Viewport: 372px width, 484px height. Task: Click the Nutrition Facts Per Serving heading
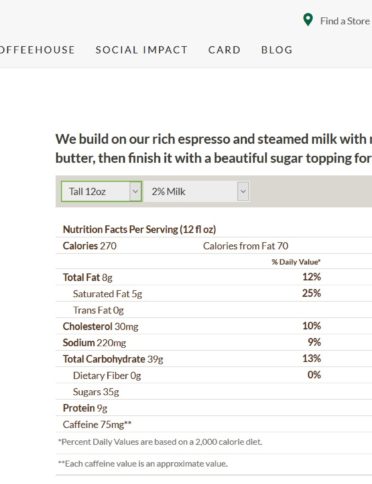click(139, 229)
